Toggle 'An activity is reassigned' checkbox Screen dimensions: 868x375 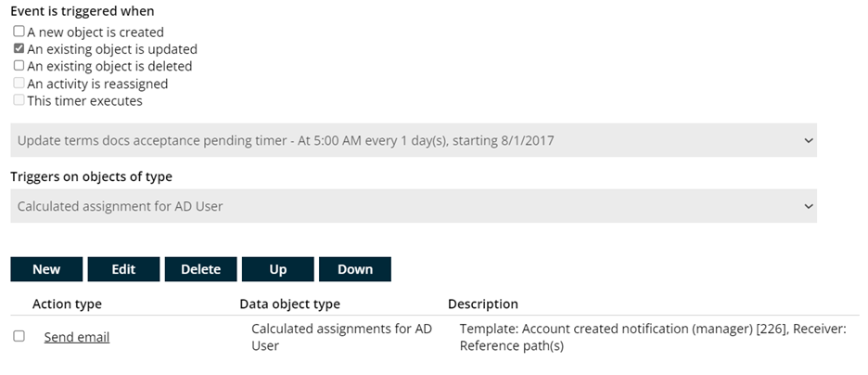coord(19,84)
